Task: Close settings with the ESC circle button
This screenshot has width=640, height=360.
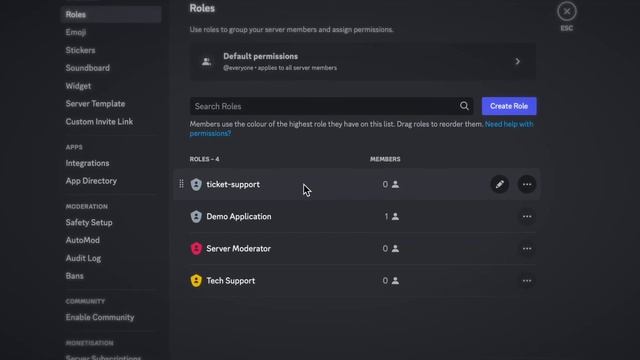Action: pyautogui.click(x=567, y=11)
